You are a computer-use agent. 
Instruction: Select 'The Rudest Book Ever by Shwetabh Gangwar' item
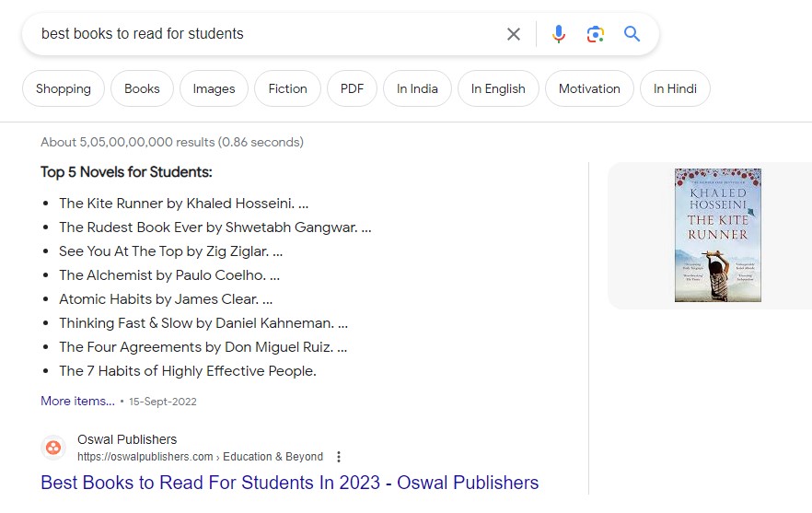pos(215,227)
